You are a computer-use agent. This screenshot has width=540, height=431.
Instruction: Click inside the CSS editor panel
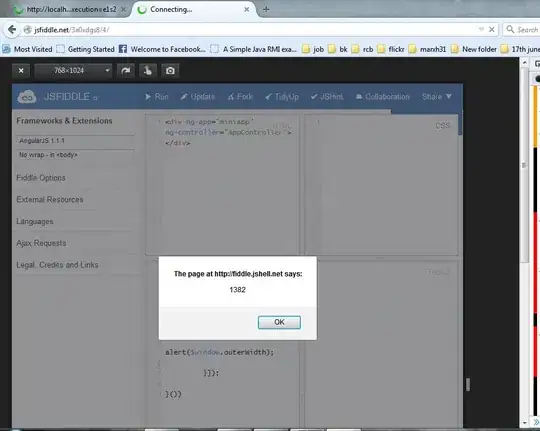coord(382,185)
